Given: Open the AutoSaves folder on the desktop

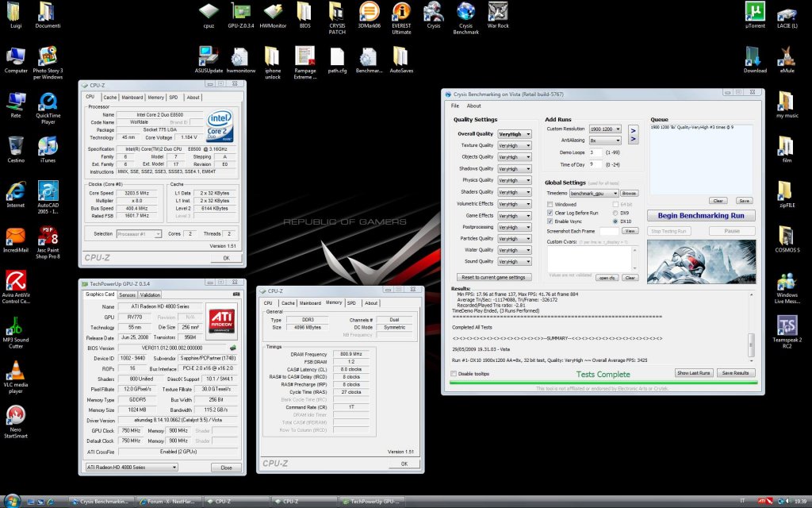Looking at the screenshot, I should click(x=401, y=60).
